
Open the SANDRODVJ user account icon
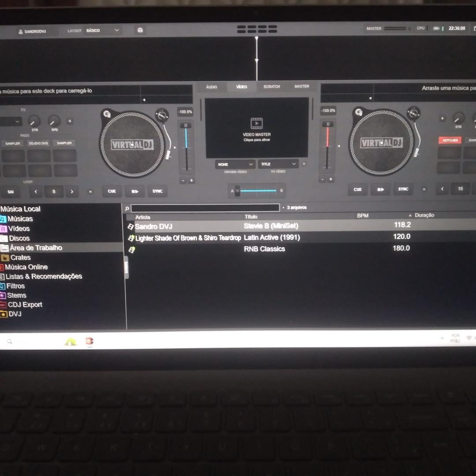point(21,32)
